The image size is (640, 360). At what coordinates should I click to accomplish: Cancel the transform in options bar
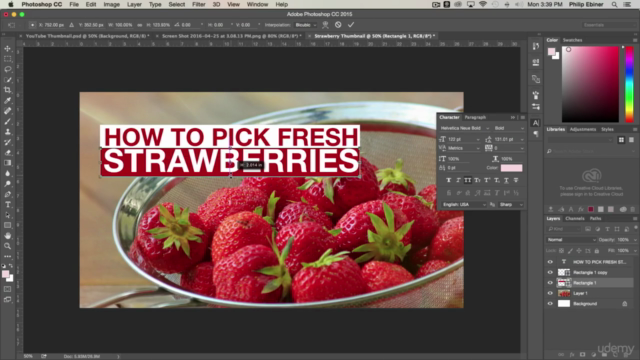point(338,25)
